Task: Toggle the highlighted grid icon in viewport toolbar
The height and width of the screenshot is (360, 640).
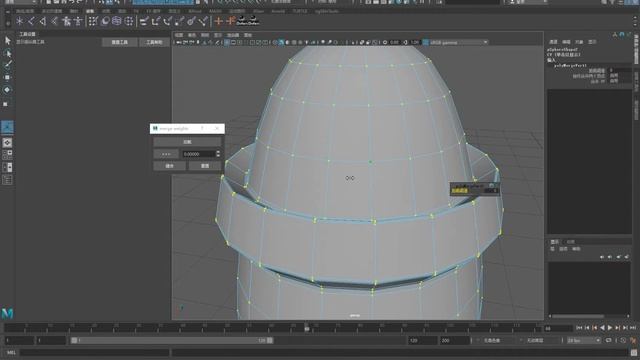Action: click(x=227, y=42)
